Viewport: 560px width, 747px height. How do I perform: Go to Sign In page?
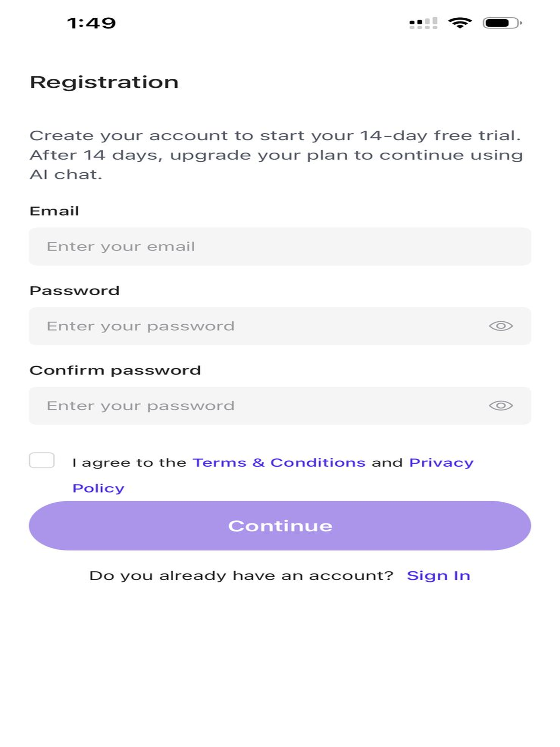pyautogui.click(x=438, y=576)
